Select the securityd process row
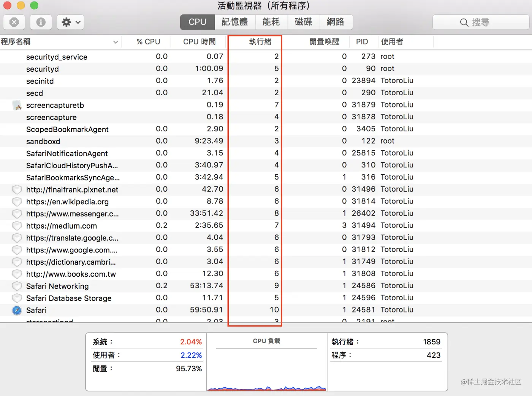Screen dimensions: 532x396 [x=266, y=69]
